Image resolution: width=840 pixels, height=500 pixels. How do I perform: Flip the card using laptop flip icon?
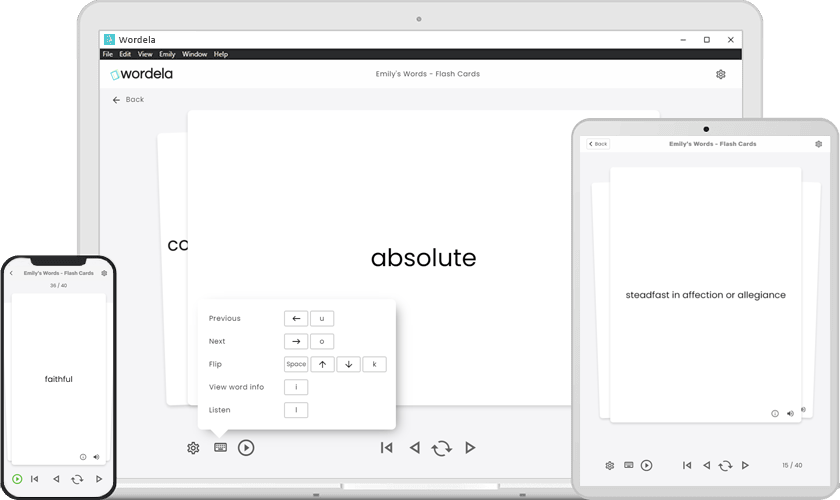pyautogui.click(x=441, y=448)
